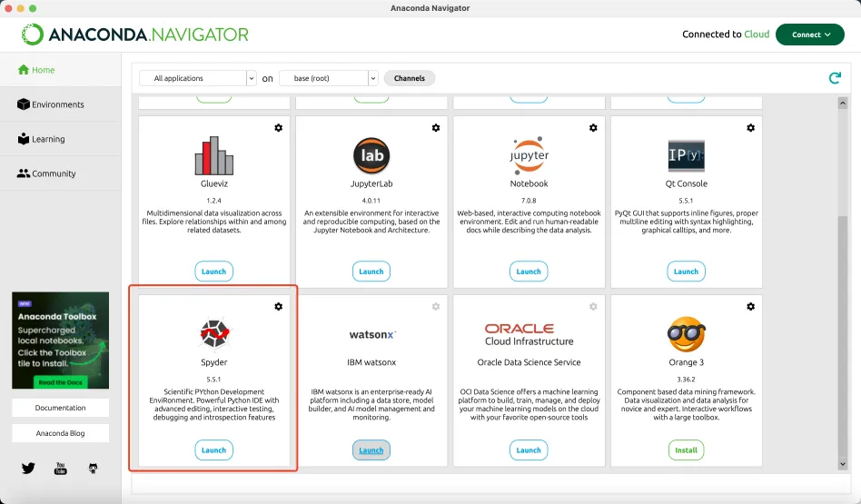Click the Cloud link in header
The image size is (861, 504).
[757, 34]
